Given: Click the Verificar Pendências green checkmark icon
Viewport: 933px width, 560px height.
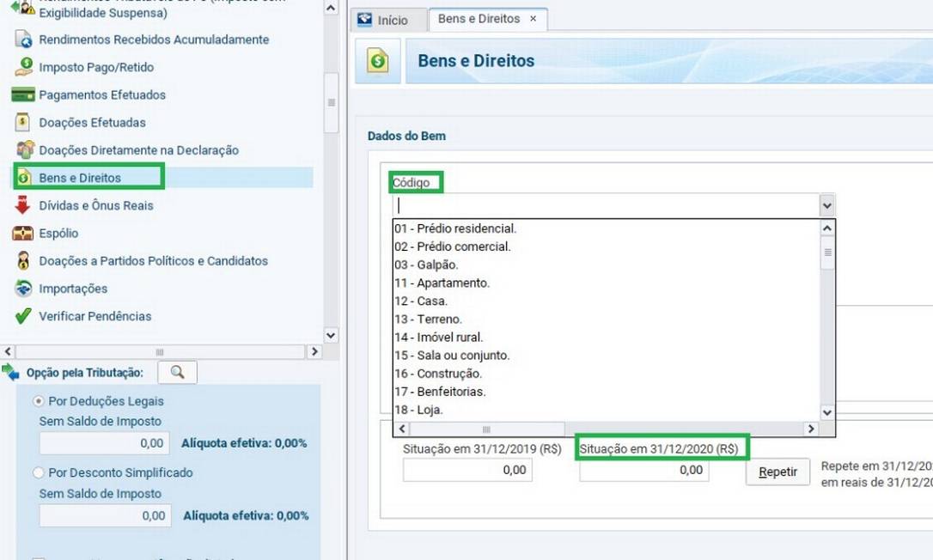Looking at the screenshot, I should click(24, 316).
